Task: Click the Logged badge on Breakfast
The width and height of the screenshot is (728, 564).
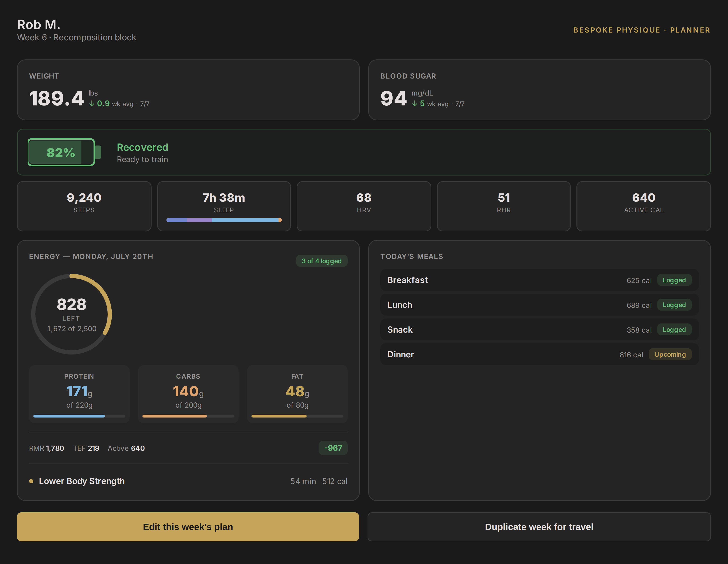Action: pyautogui.click(x=674, y=280)
